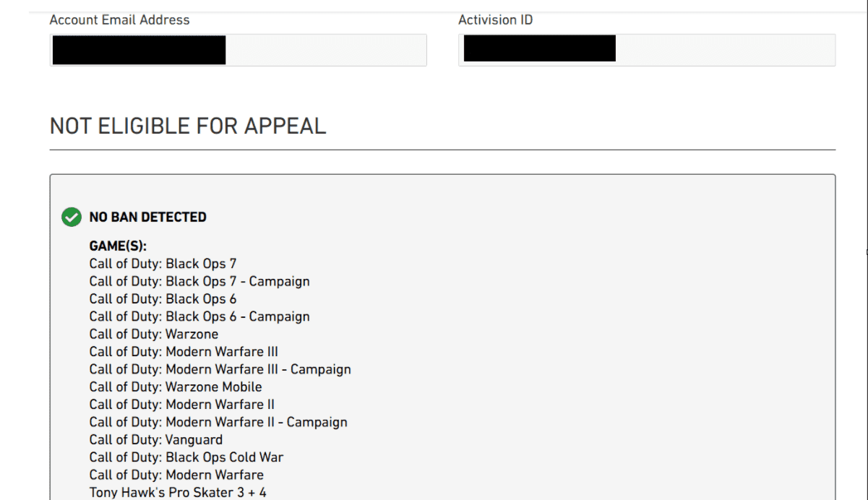The height and width of the screenshot is (500, 868).
Task: Click Black Ops 6 - Campaign entry
Action: (x=199, y=316)
